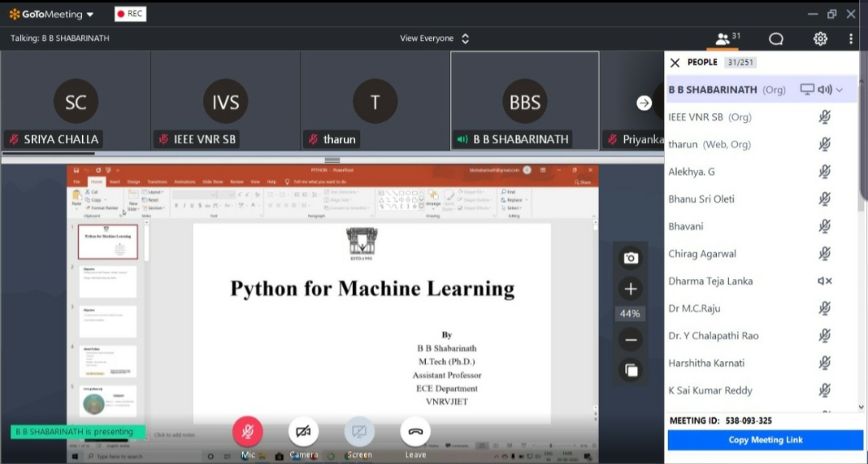The width and height of the screenshot is (868, 464).
Task: Zoom out with the minus icon
Action: coord(631,340)
